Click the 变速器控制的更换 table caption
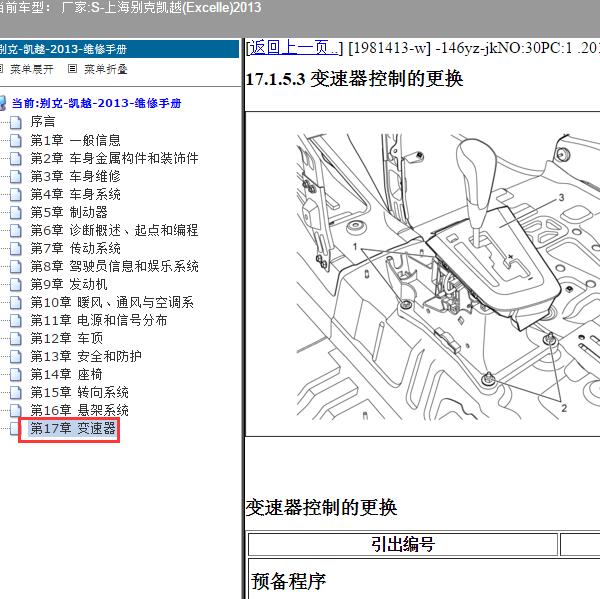The height and width of the screenshot is (599, 600). pos(321,508)
